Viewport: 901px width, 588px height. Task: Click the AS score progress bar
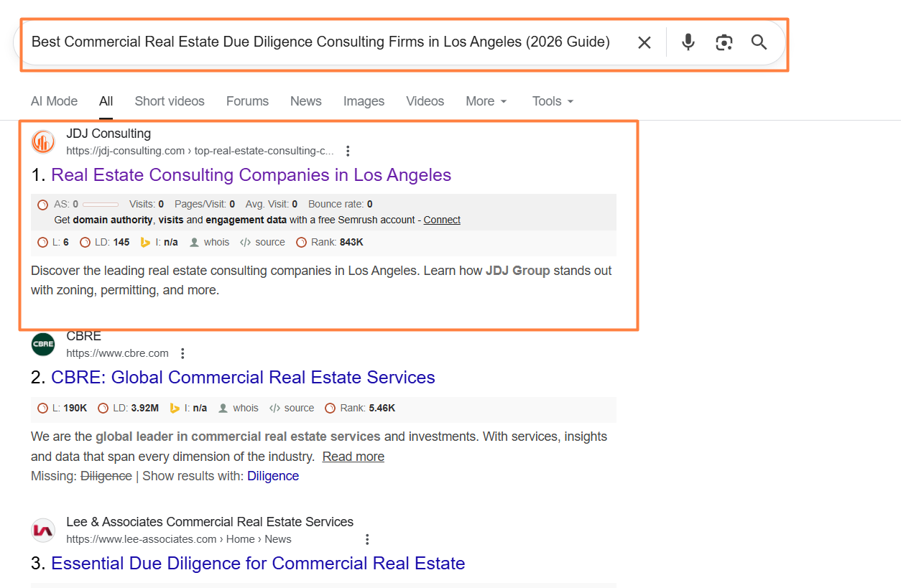(101, 205)
